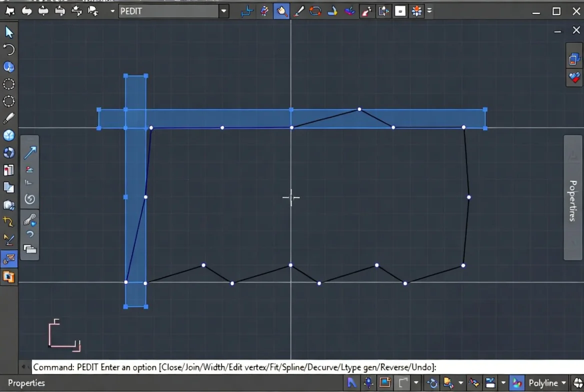Pick the pencil icon in top toolbar
584x392 pixels.
point(298,11)
